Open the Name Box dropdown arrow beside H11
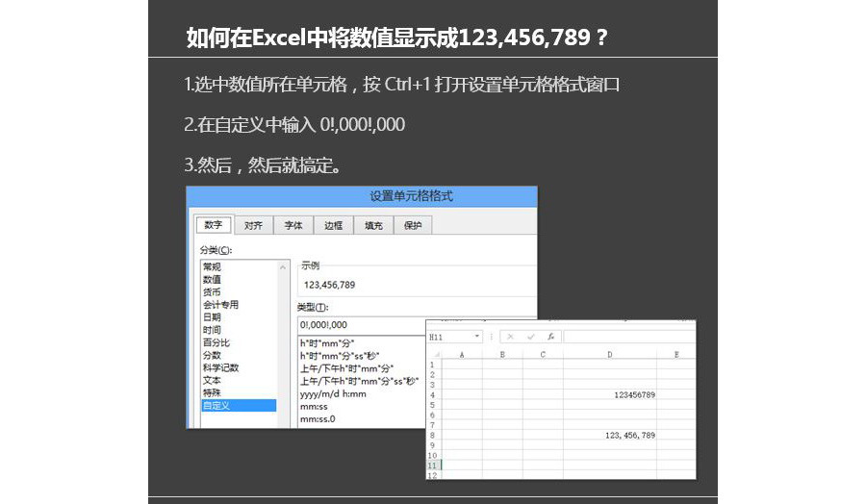 click(x=476, y=337)
